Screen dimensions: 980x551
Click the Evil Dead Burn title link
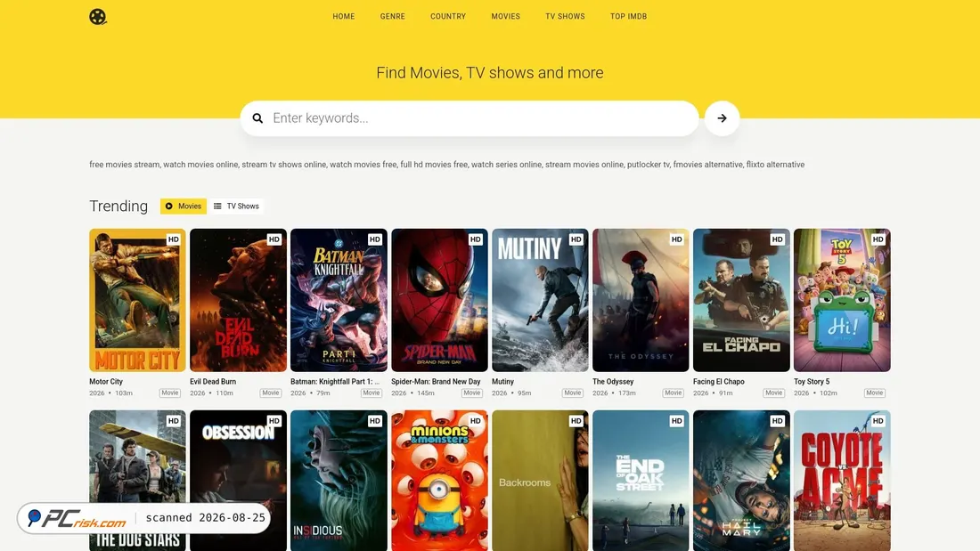213,382
